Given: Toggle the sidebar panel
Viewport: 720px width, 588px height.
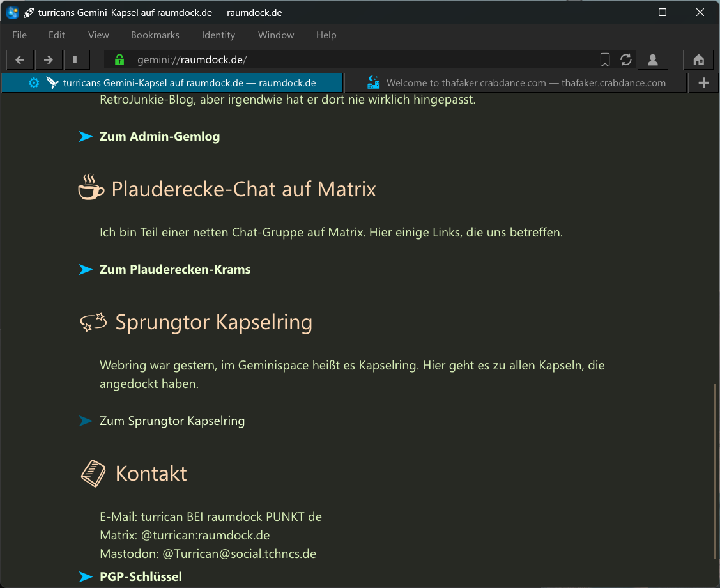Looking at the screenshot, I should click(x=76, y=59).
